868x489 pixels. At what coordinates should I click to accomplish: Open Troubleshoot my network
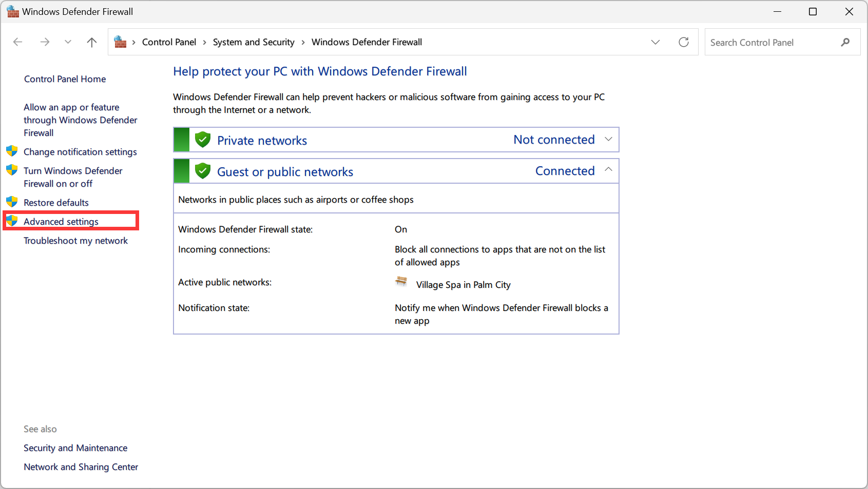coord(75,241)
